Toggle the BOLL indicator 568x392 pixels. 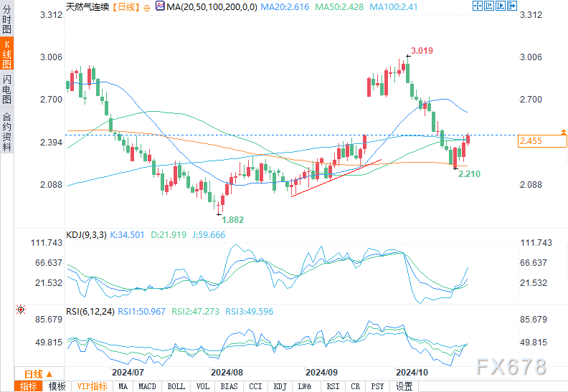[176, 386]
